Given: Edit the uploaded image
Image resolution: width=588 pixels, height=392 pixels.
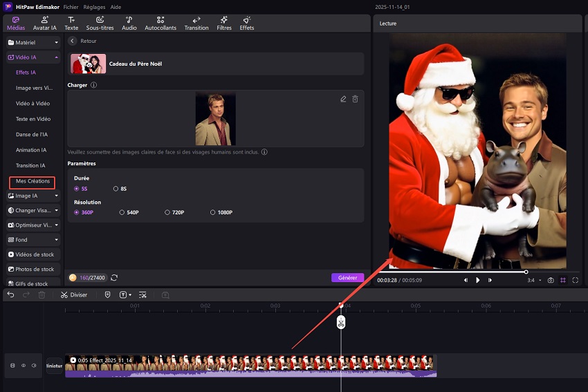Looking at the screenshot, I should 343,99.
